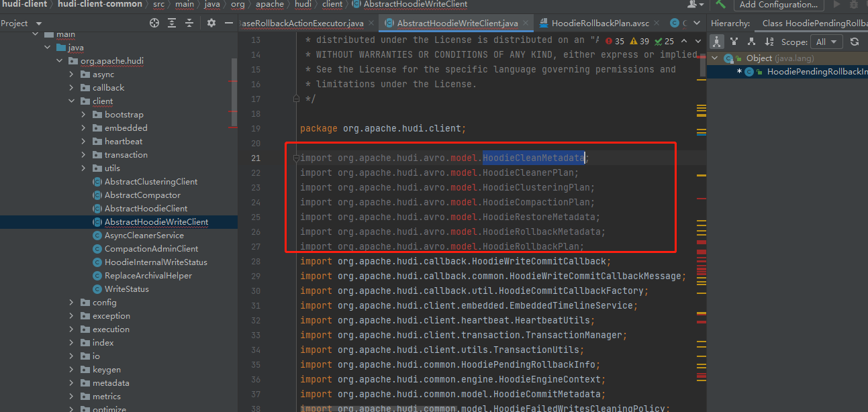Select the AbstractHoodieWriteClient.java editor tab

[456, 23]
